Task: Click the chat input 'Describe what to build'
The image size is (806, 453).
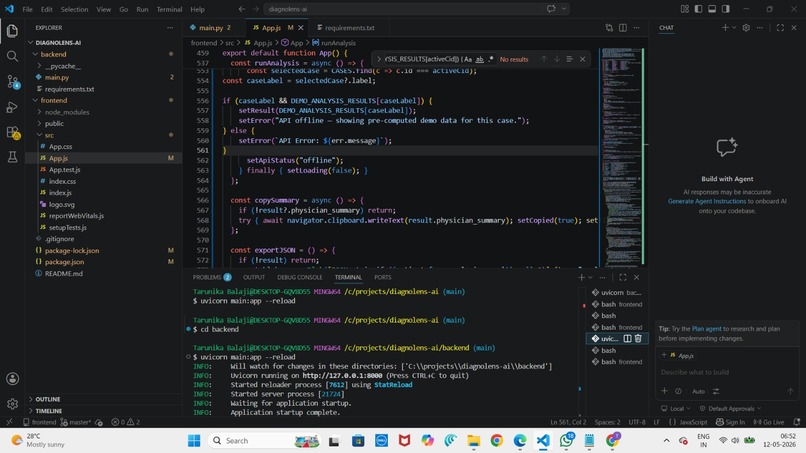Action: pos(727,372)
